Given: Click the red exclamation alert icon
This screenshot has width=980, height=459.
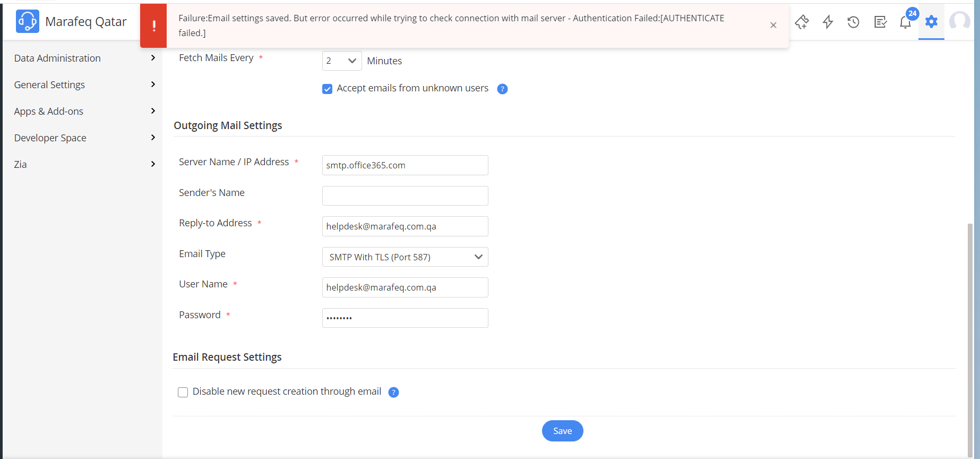Looking at the screenshot, I should point(153,25).
